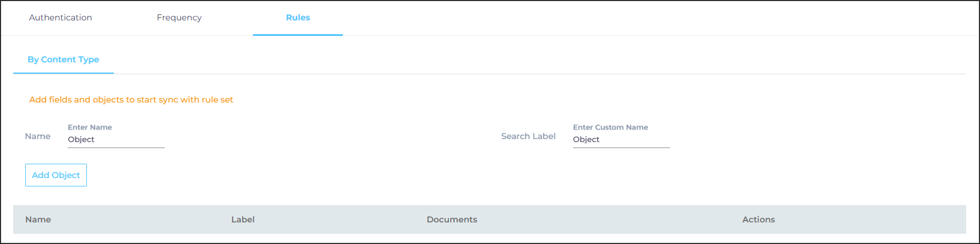Click the Name label left of Enter Name
This screenshot has height=244, width=980.
click(x=38, y=136)
